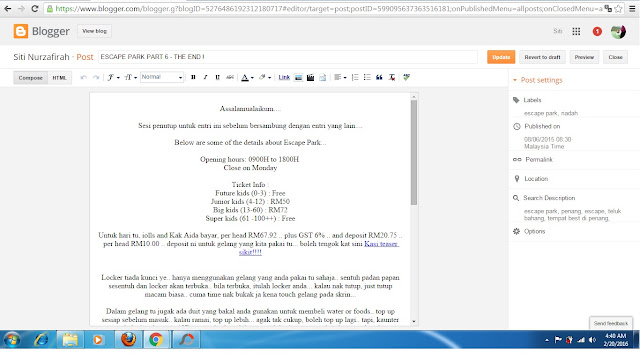Click the Blogger logo icon
This screenshot has width=640, height=360.
pos(21,31)
